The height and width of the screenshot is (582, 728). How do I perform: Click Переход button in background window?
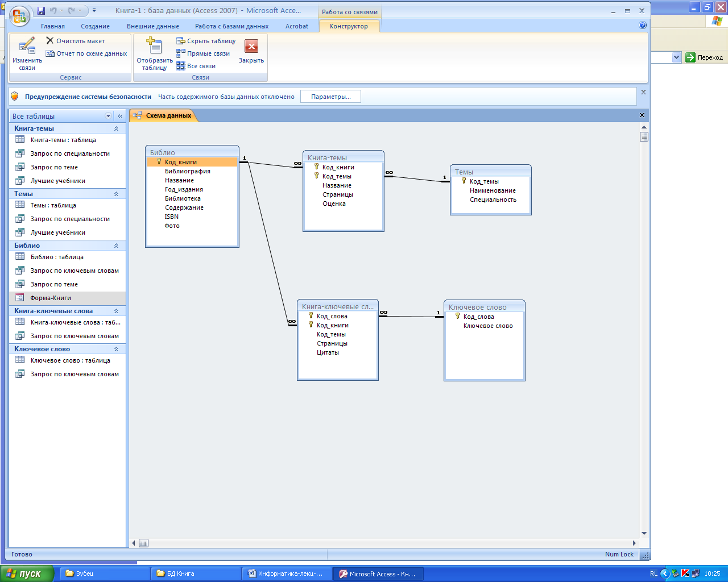coord(705,57)
